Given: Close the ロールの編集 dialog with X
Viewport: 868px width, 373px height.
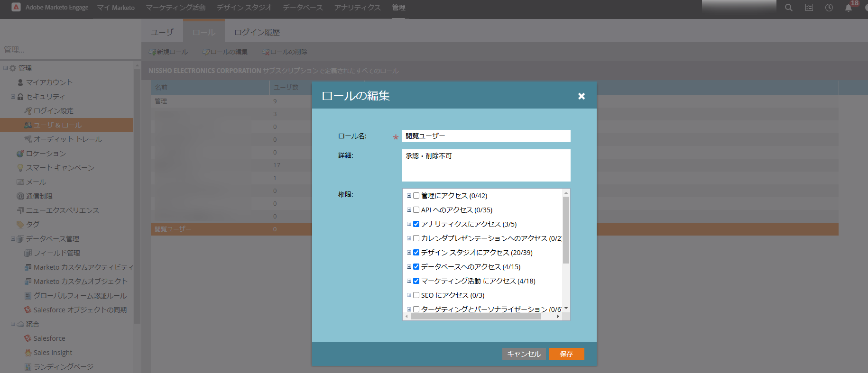Looking at the screenshot, I should tap(582, 96).
